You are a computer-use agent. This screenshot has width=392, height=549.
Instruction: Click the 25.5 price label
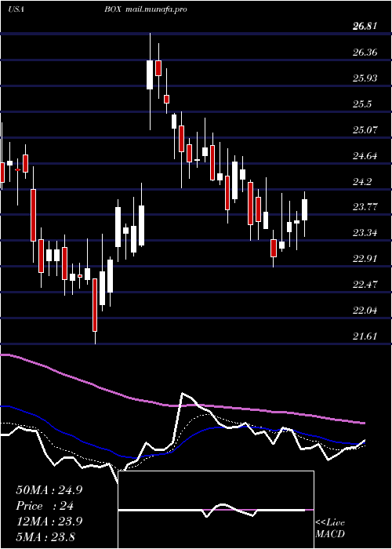coord(362,104)
